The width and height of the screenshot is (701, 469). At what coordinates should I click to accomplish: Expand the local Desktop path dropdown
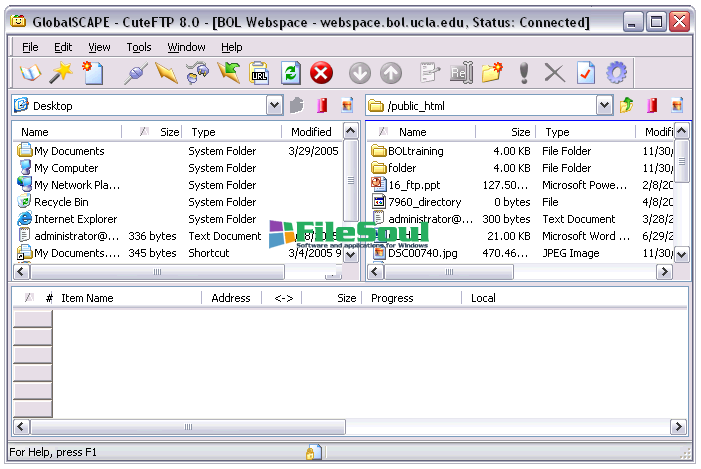274,105
